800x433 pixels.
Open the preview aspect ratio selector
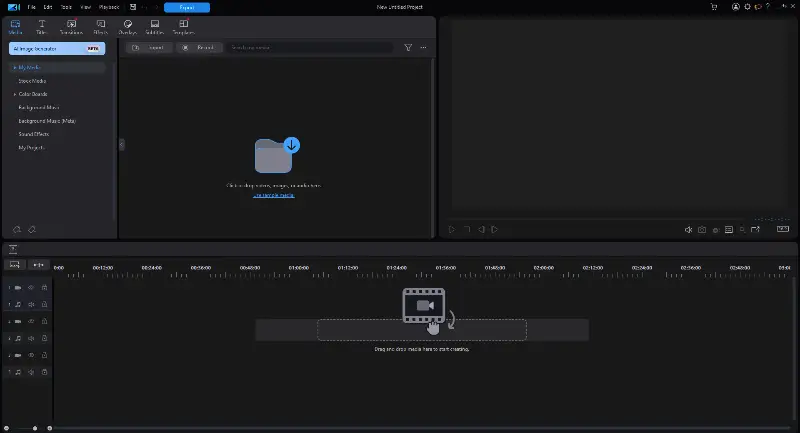(x=783, y=229)
